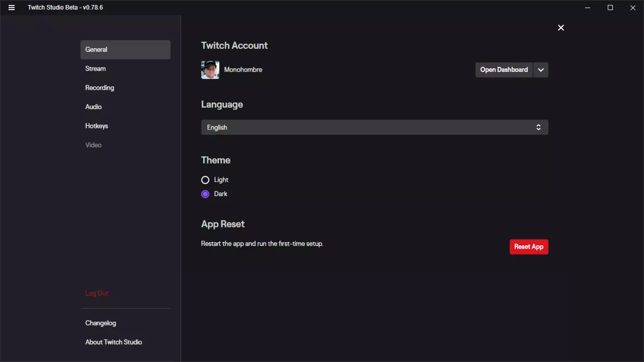Select the Video settings tab
Viewport: 644px width, 362px height.
pos(125,145)
